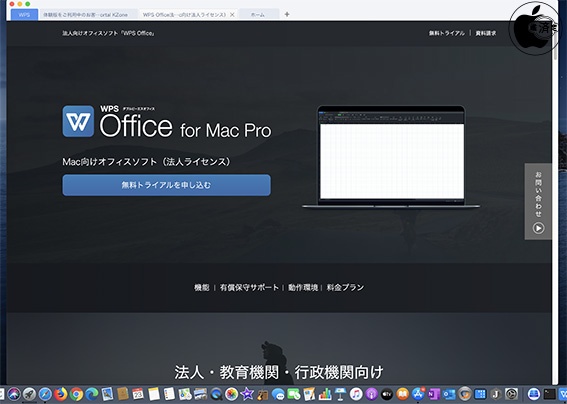Open Podcasts app in the Dock

click(371, 394)
